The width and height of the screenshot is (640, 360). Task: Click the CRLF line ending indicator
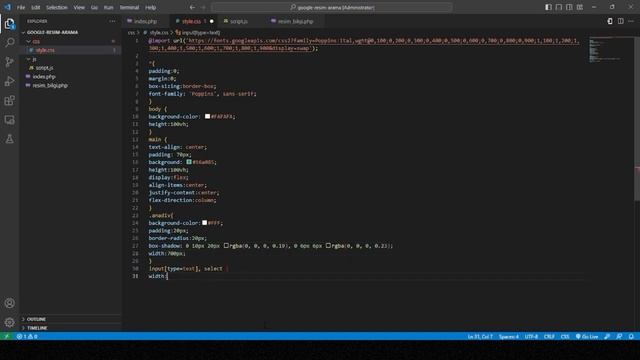549,336
